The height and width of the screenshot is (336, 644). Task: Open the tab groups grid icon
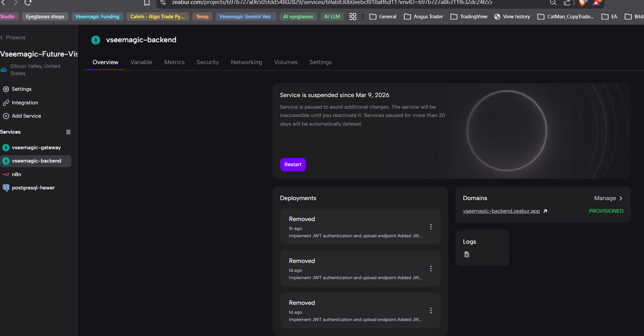(353, 17)
